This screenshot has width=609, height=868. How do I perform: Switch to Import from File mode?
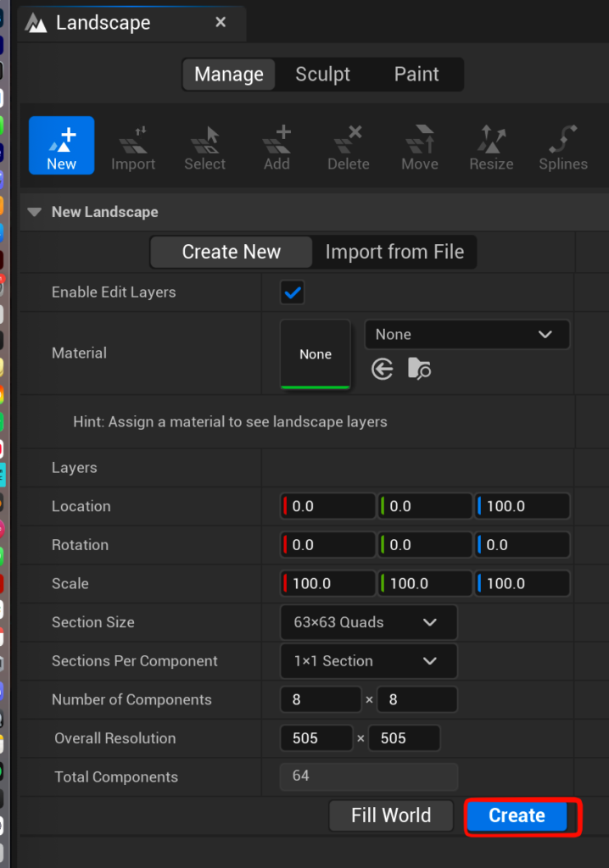(394, 252)
